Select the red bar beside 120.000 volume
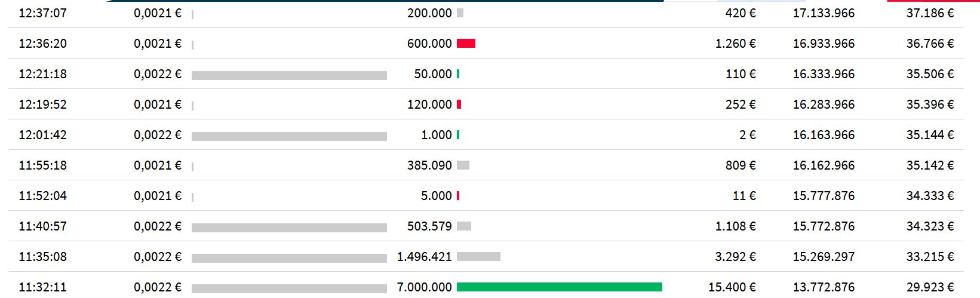Screen dimensions: 980x298 (x=459, y=105)
